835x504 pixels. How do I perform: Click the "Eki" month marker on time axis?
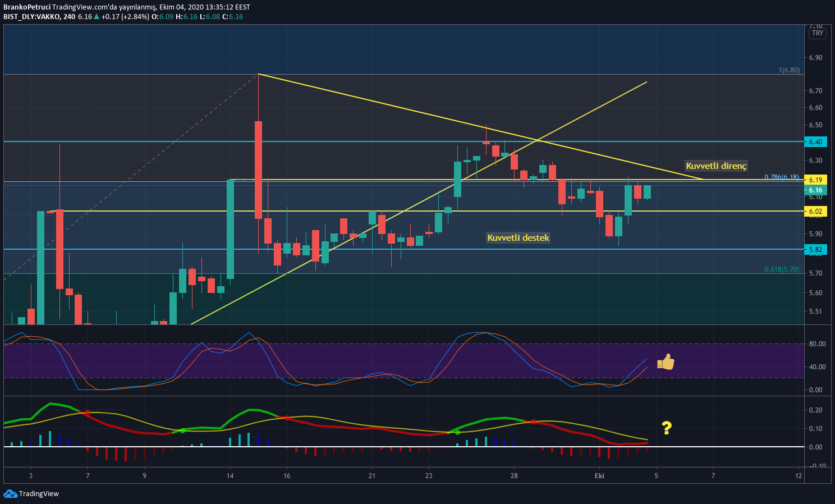600,476
